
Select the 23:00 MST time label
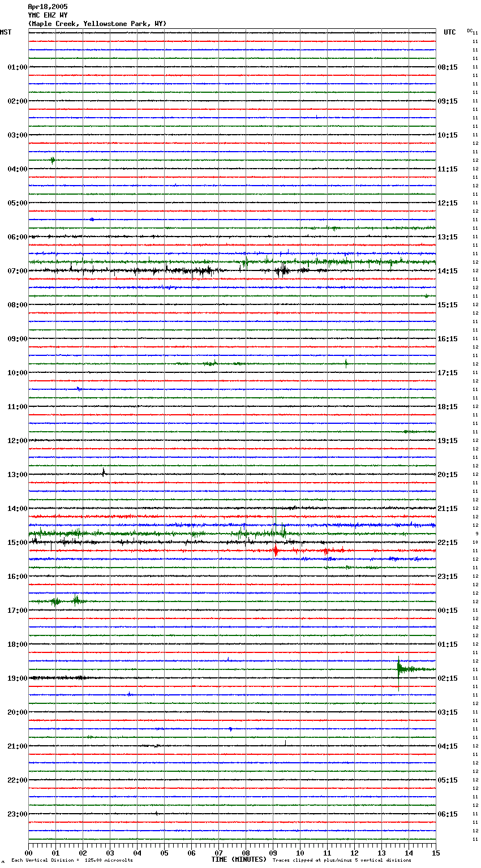click(17, 814)
